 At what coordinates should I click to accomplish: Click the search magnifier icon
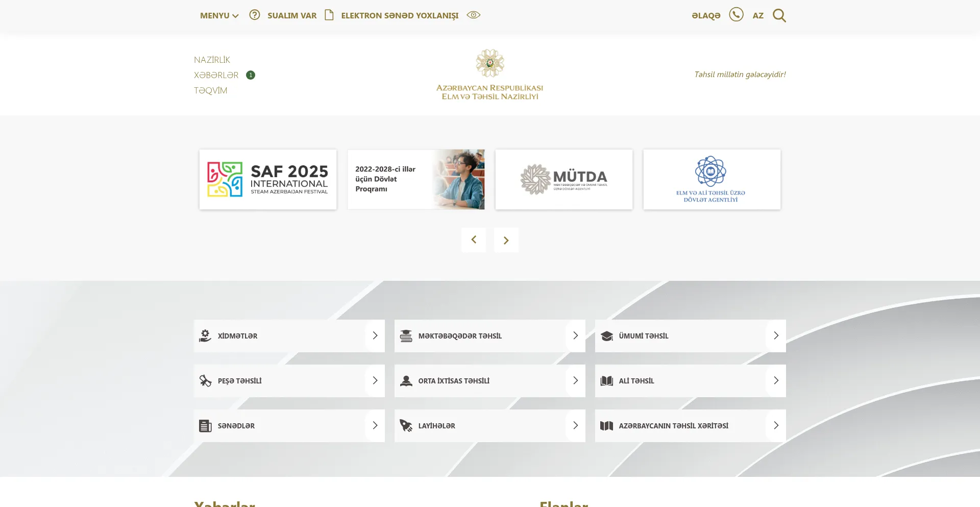[x=779, y=15]
